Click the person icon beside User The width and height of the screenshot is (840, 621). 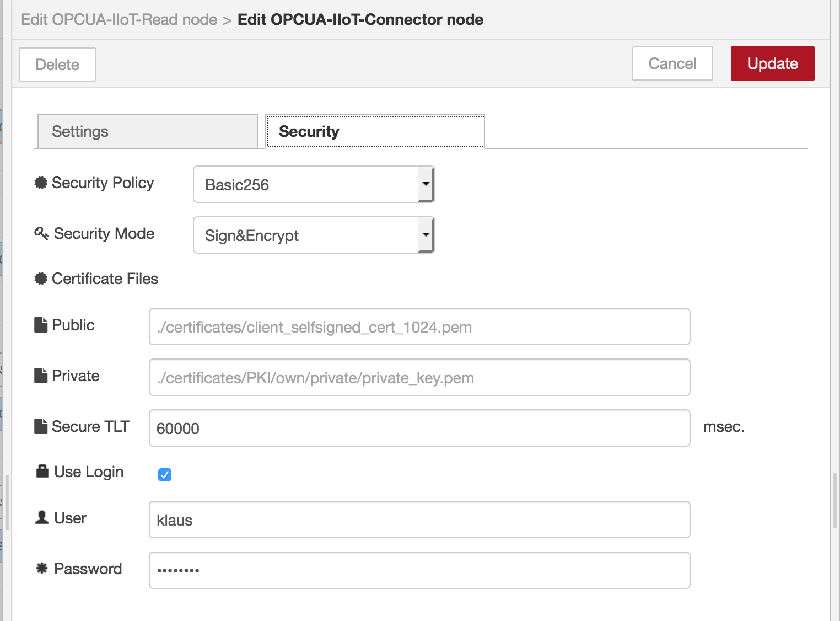tap(41, 517)
